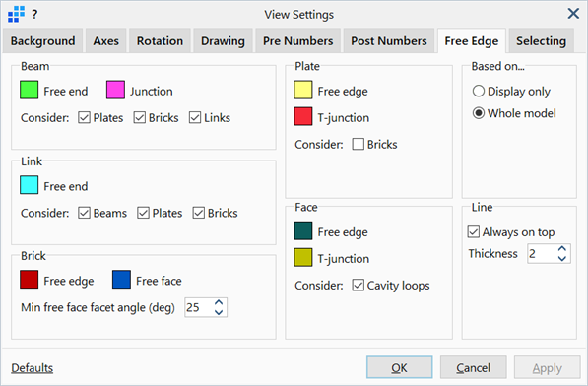This screenshot has width=588, height=386.
Task: Toggle the Always on top checkbox
Action: (473, 232)
